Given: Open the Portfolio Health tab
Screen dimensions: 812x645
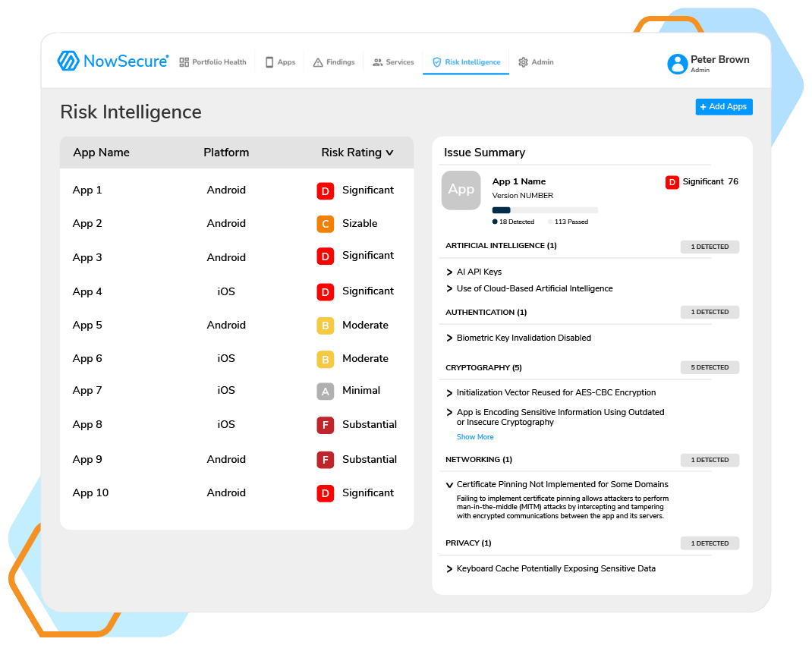Looking at the screenshot, I should [x=212, y=62].
